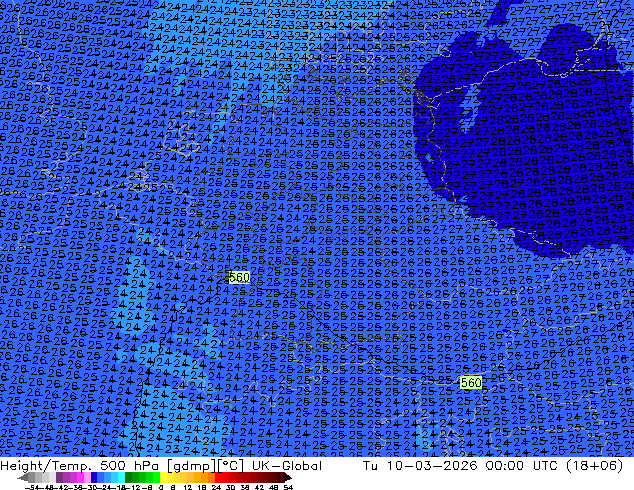The width and height of the screenshot is (634, 490).
Task: Click the gray left arrow end of legend
Action: click(x=22, y=478)
